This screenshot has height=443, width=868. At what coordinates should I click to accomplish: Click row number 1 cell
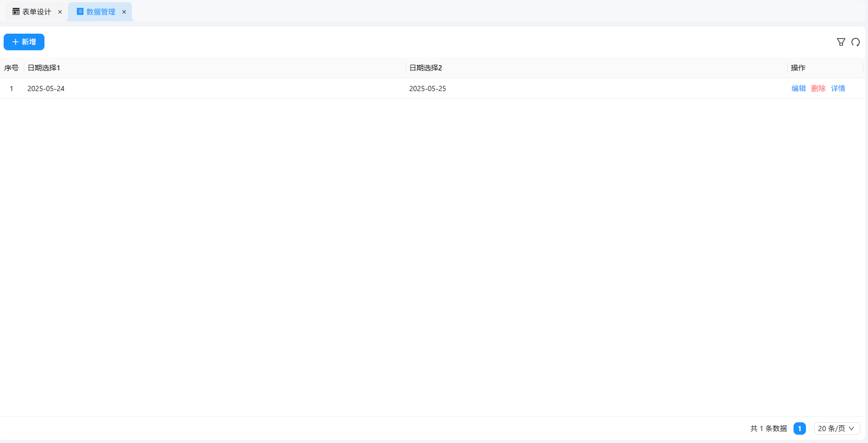12,88
